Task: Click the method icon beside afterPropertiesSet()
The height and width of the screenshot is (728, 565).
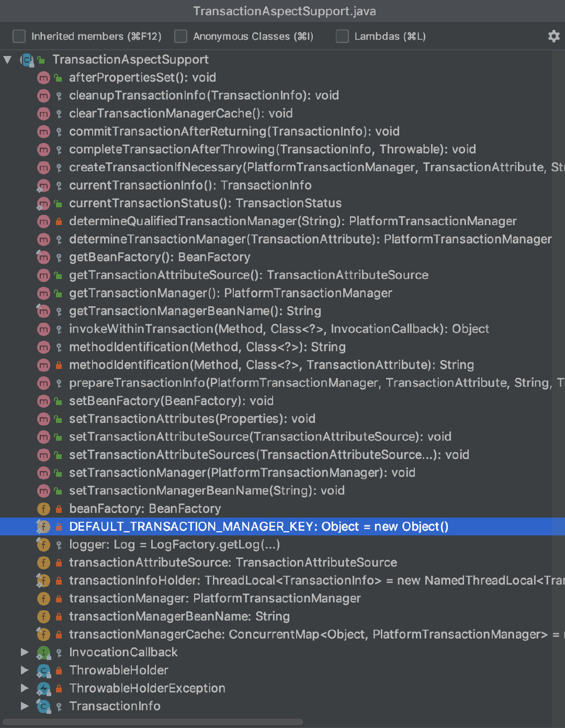Action: 43,78
